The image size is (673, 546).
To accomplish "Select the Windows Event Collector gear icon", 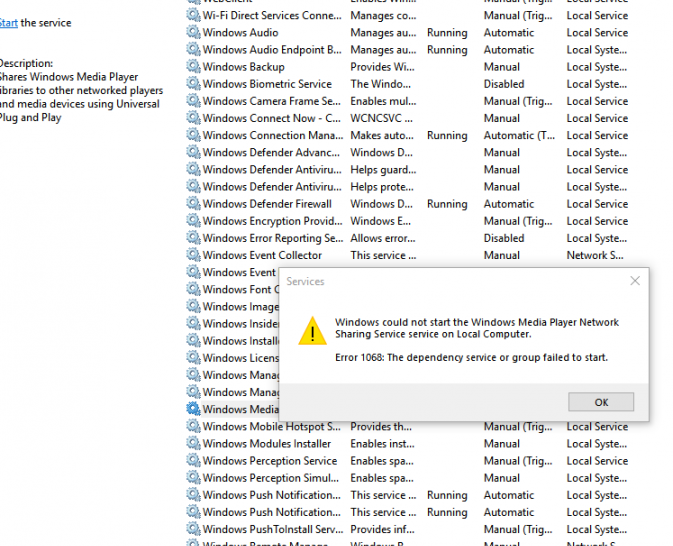I will (x=193, y=255).
